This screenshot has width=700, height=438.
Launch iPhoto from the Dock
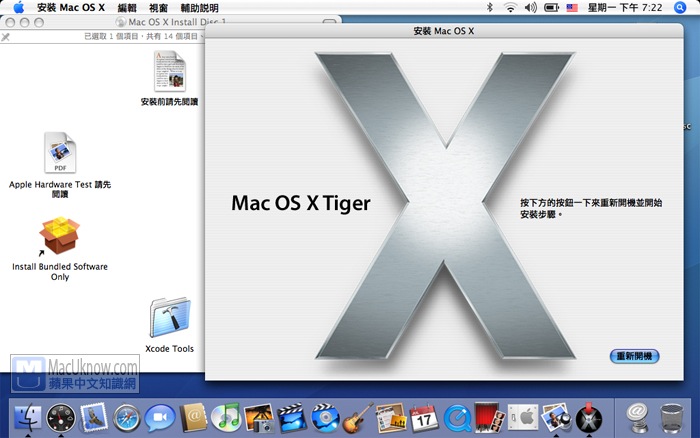pos(259,418)
